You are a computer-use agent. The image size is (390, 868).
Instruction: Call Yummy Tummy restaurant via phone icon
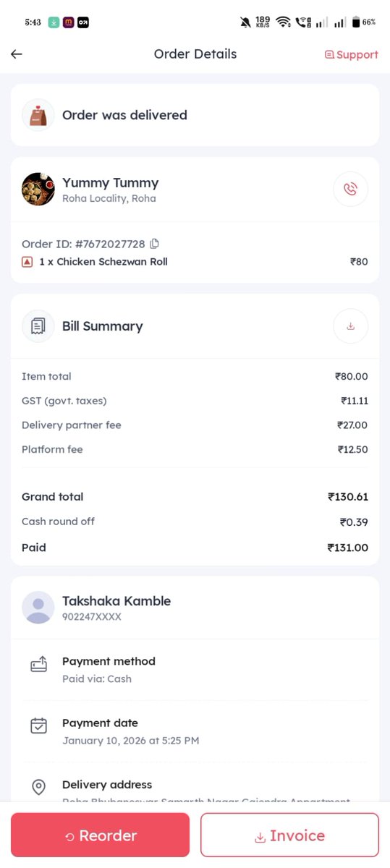click(350, 190)
